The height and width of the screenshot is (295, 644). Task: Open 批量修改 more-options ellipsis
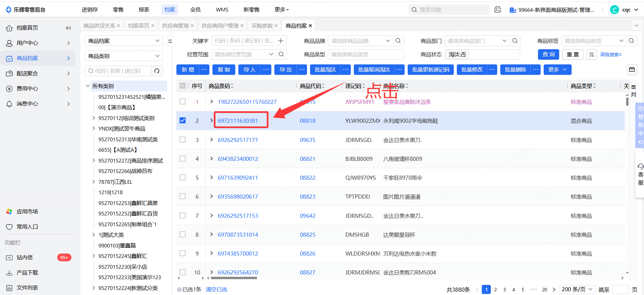click(492, 69)
